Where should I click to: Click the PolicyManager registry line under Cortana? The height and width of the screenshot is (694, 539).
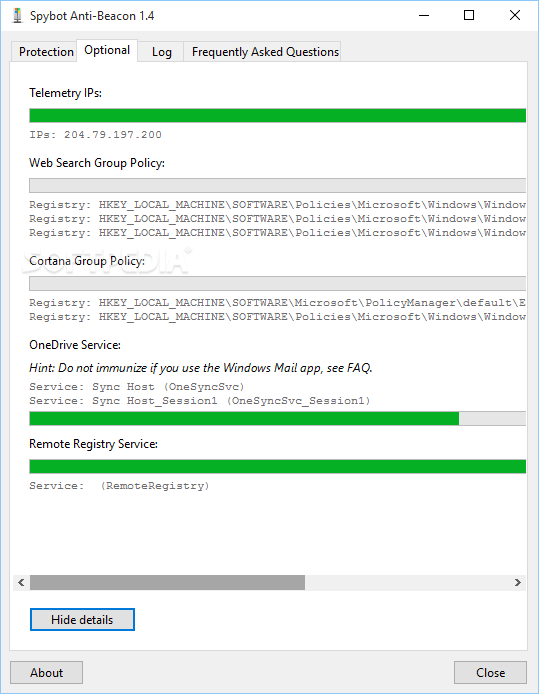(277, 303)
